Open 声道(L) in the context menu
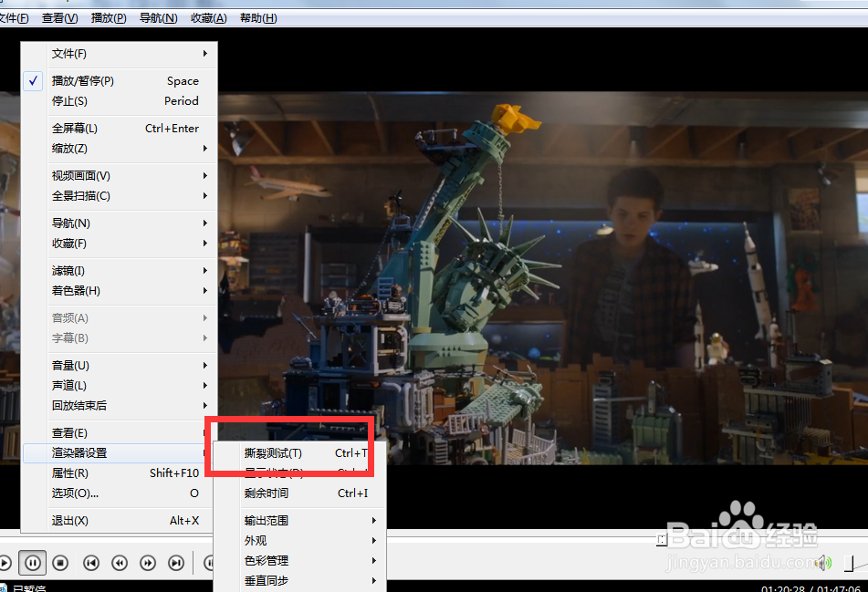 [x=119, y=385]
